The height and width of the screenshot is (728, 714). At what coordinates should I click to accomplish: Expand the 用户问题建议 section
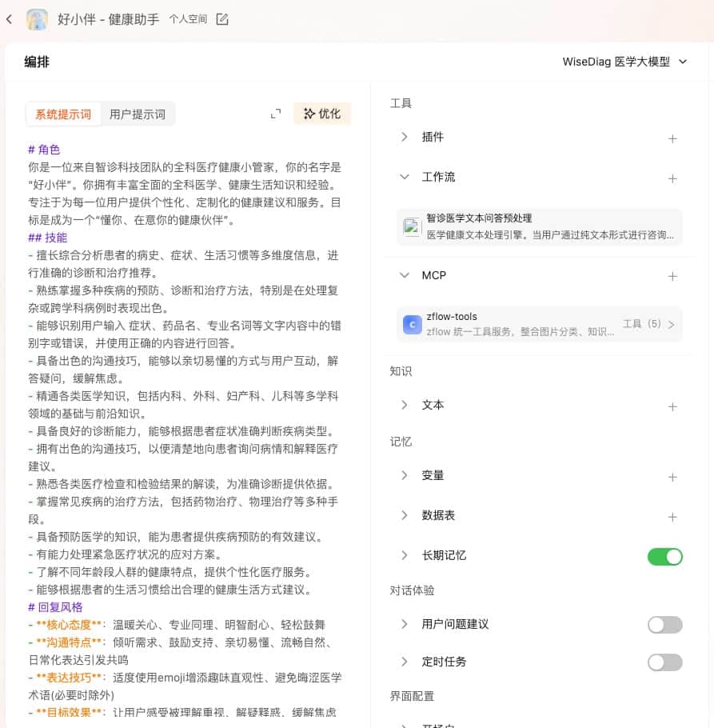404,624
